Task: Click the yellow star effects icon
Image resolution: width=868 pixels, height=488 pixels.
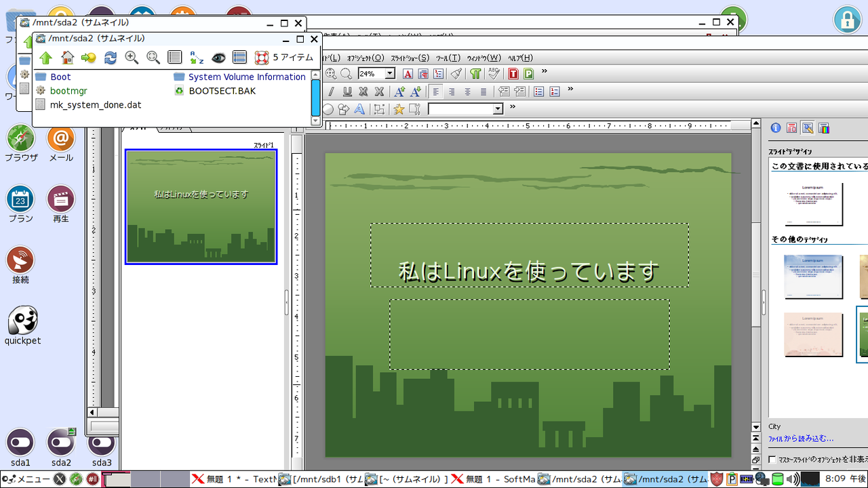Action: [x=399, y=109]
